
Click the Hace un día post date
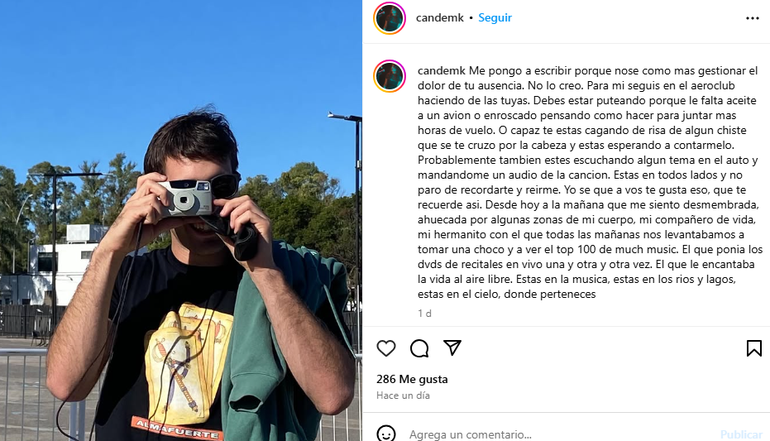[x=403, y=395]
